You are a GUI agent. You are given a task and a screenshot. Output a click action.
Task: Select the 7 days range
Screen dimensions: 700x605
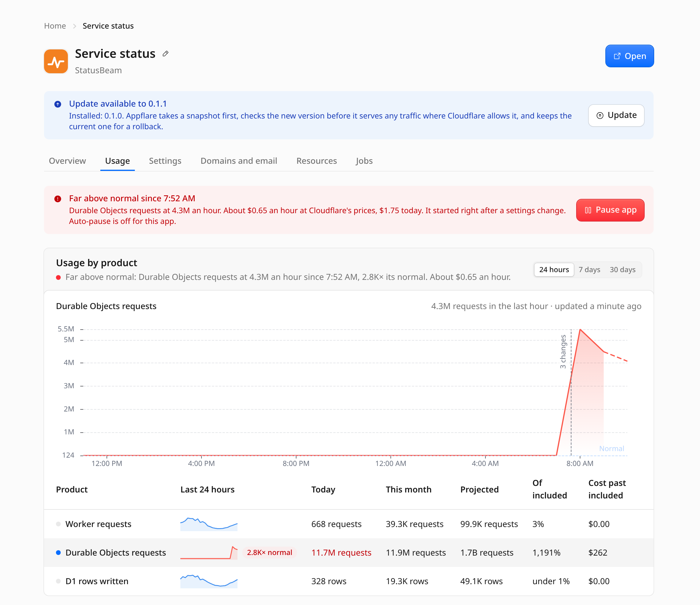click(589, 270)
